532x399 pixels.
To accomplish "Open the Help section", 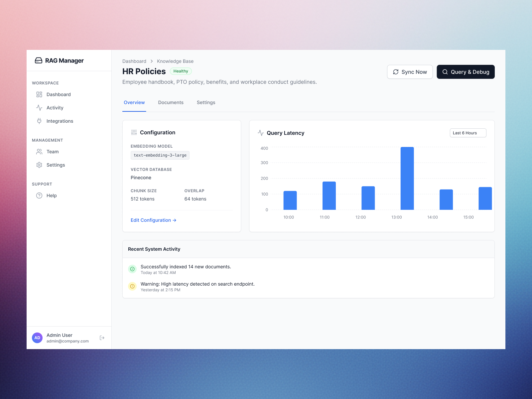I will pos(69,196).
